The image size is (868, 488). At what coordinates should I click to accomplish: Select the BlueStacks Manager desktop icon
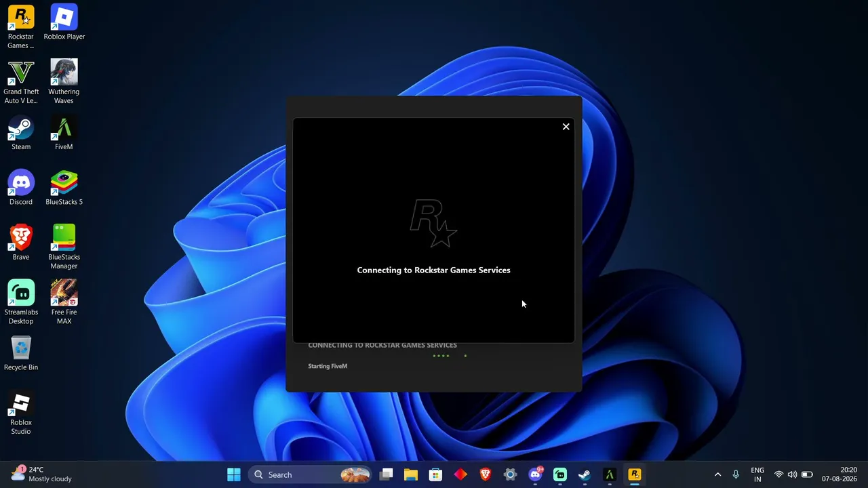tap(64, 247)
